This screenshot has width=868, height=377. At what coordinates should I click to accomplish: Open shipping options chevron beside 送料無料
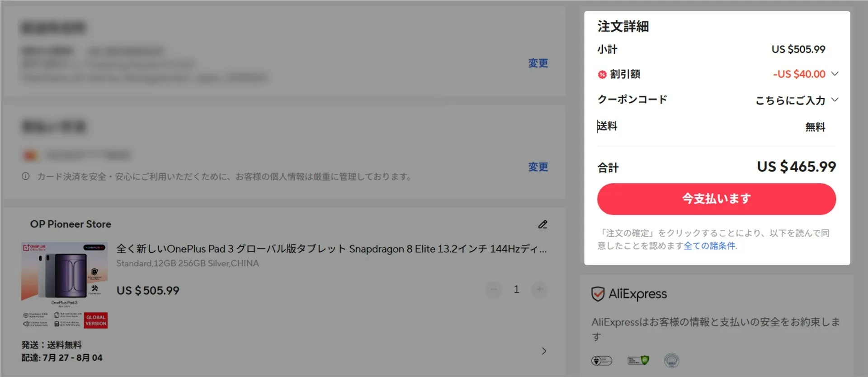(544, 351)
